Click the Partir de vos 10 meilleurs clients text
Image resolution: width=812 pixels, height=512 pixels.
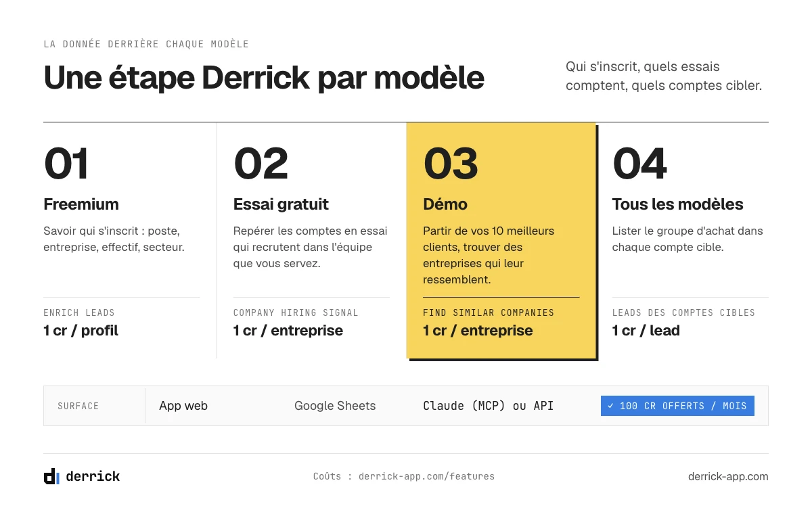(489, 255)
